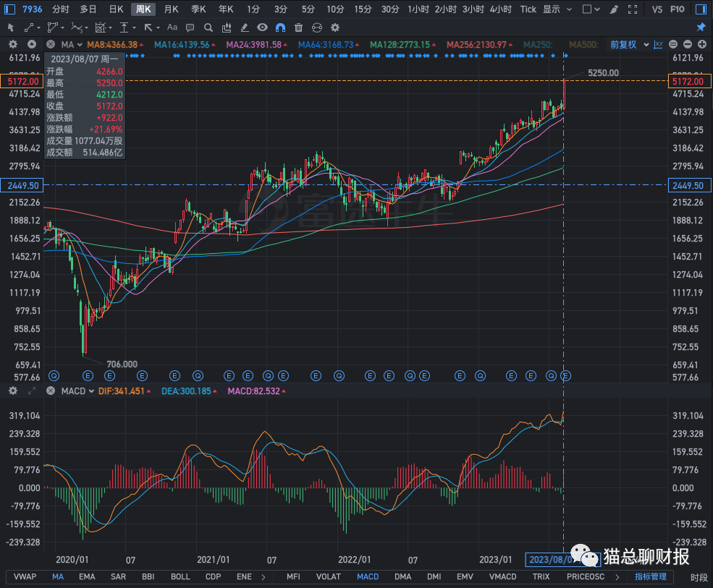Toggle drawings visibility with eye icon

point(262,27)
